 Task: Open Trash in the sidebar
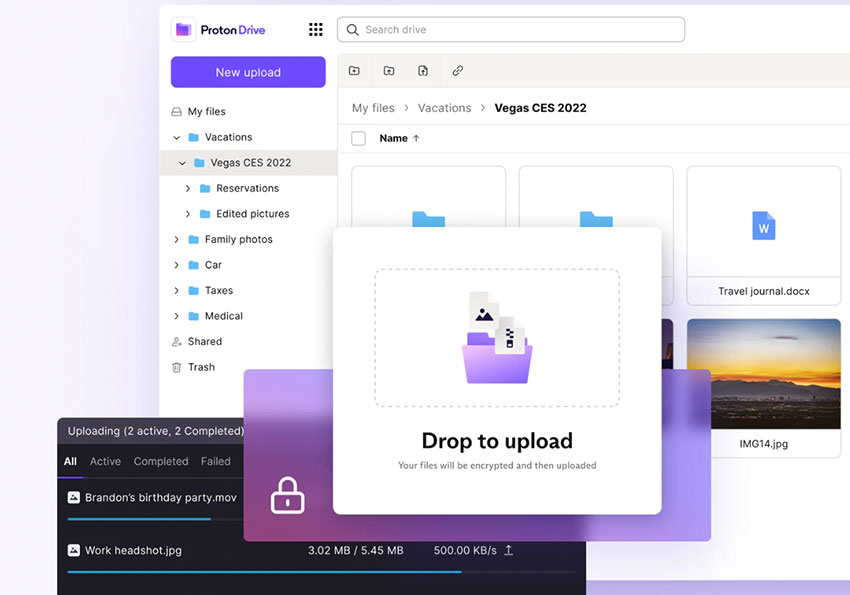[x=201, y=367]
